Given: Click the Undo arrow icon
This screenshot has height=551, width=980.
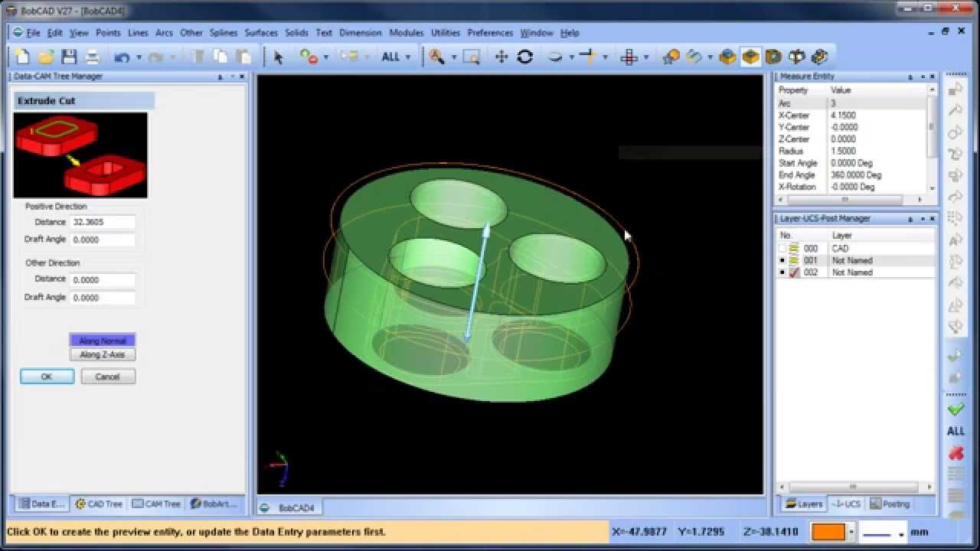Looking at the screenshot, I should (x=122, y=57).
